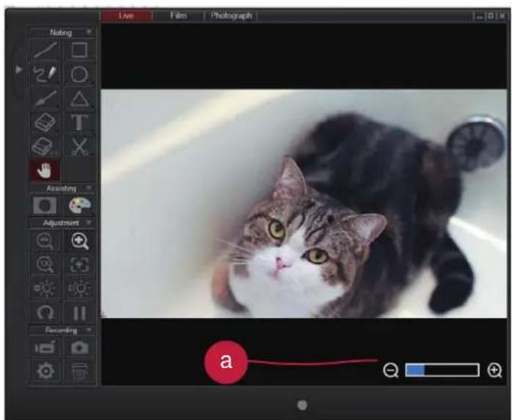The image size is (512, 420).
Task: Collapse the Recording section arrow
Action: pos(89,330)
